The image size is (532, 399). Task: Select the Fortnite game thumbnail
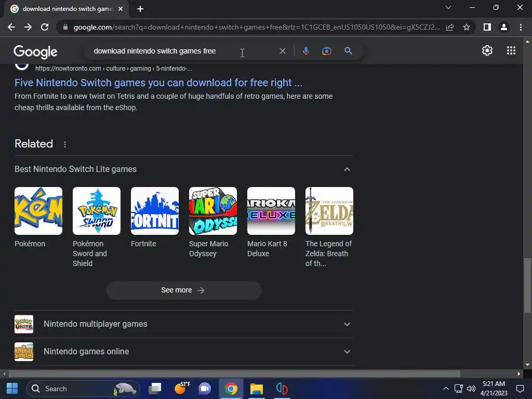pos(155,211)
